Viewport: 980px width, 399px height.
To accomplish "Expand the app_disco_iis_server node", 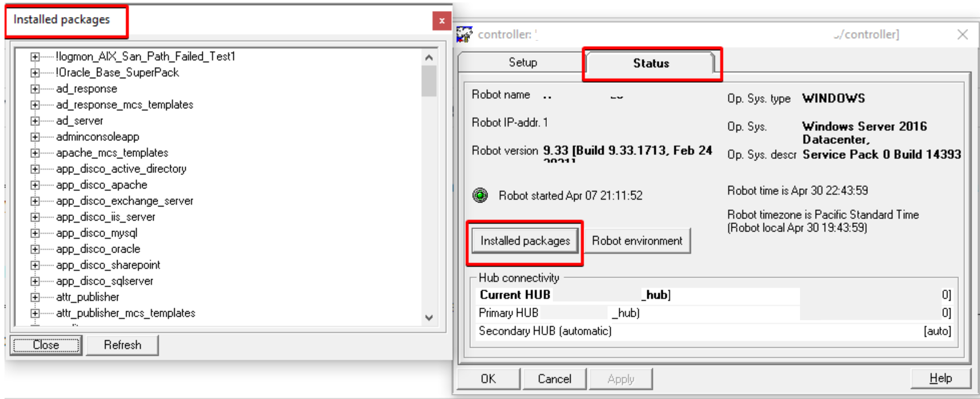I will [x=35, y=217].
